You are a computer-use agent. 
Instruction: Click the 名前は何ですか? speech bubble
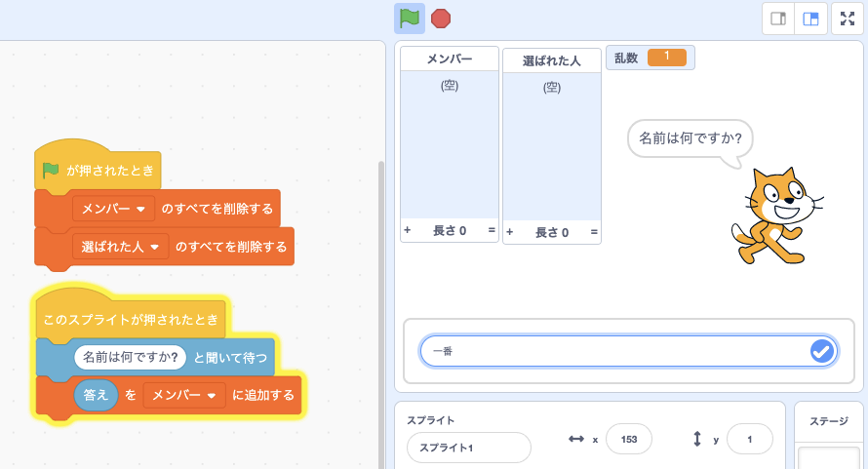point(690,138)
